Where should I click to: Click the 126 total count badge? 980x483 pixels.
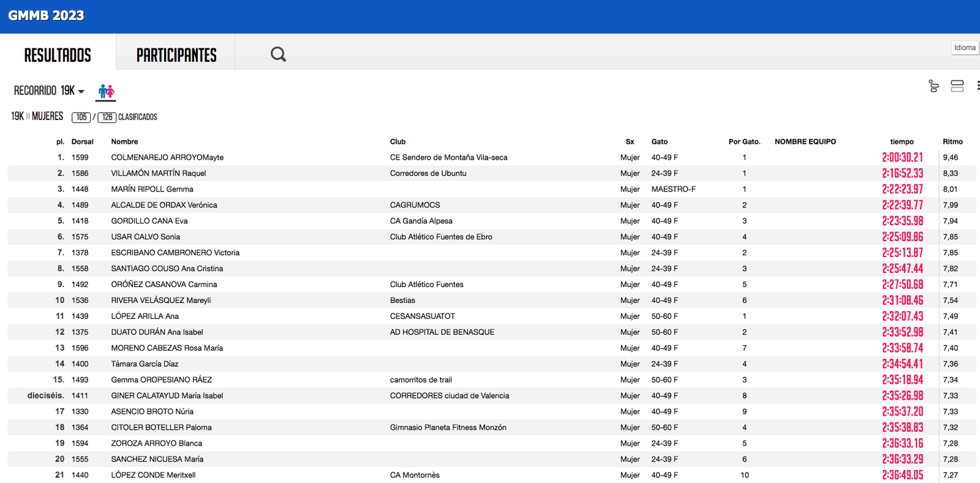[x=107, y=117]
